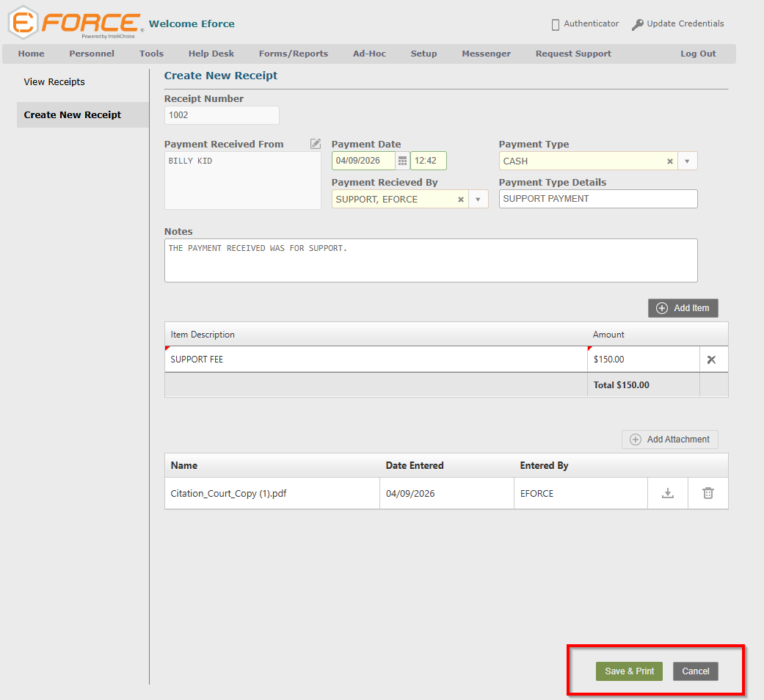Delete the Citation_Court_Copy attachment
The height and width of the screenshot is (700, 764).
click(x=707, y=494)
